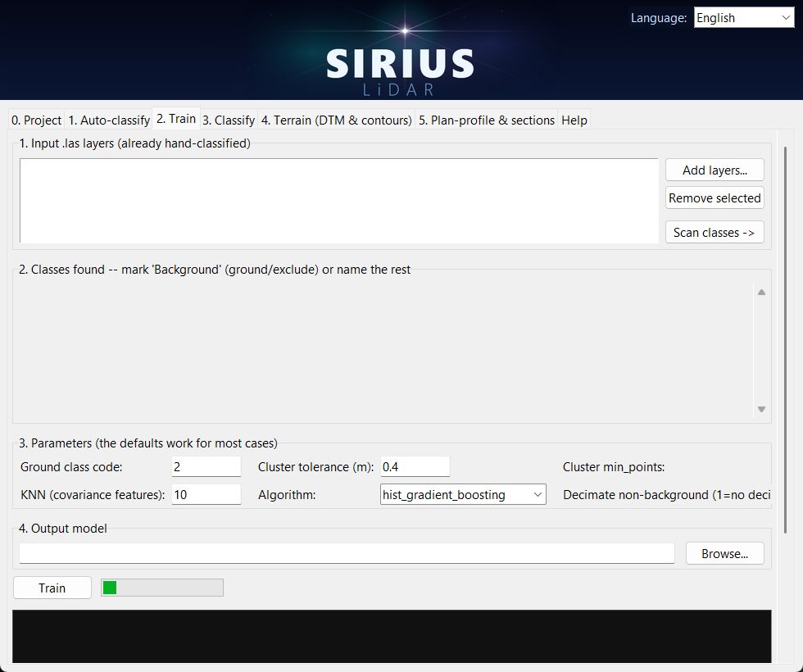
Task: Expand the Algorithm dropdown
Action: coord(463,495)
